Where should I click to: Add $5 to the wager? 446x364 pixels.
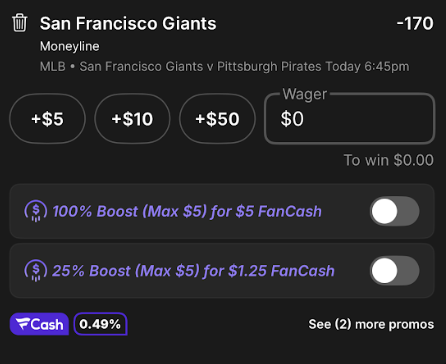click(47, 119)
